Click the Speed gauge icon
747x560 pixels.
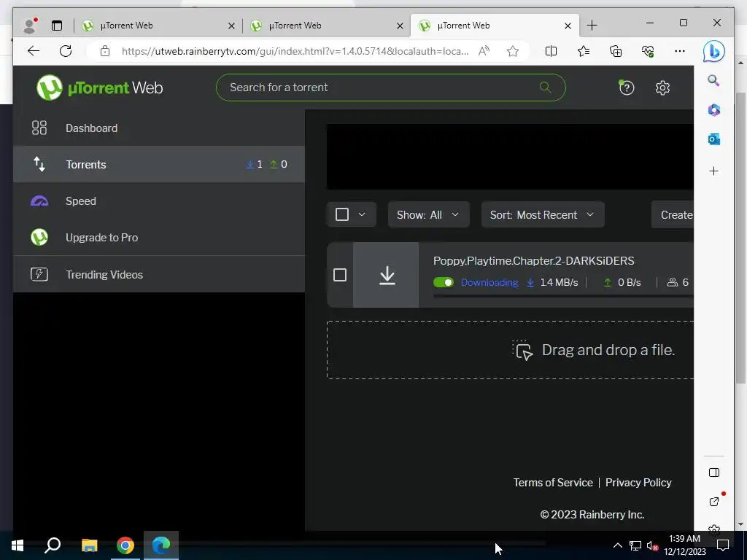coord(39,201)
